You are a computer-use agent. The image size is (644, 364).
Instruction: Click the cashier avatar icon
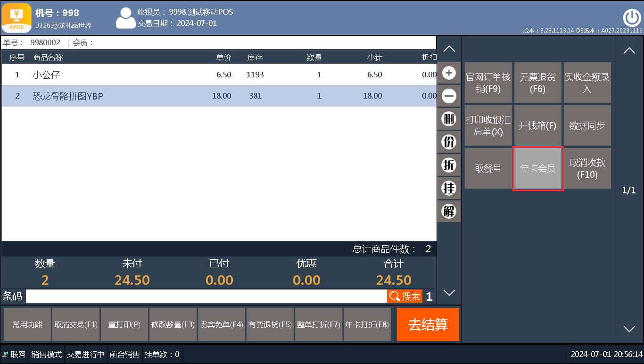(x=125, y=18)
